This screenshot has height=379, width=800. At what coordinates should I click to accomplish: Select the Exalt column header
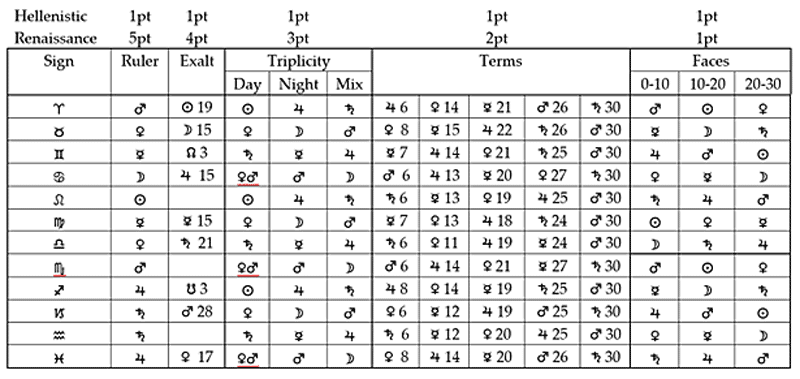(197, 61)
